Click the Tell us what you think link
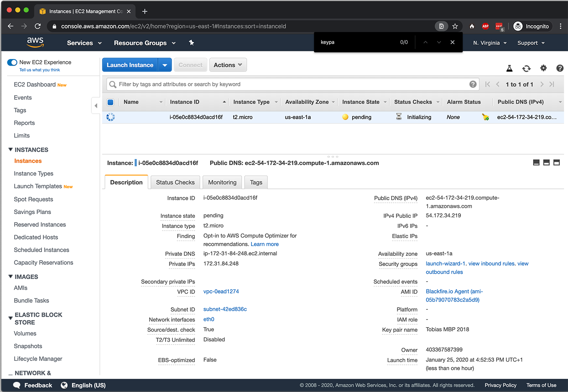This screenshot has width=568, height=392. [x=40, y=70]
